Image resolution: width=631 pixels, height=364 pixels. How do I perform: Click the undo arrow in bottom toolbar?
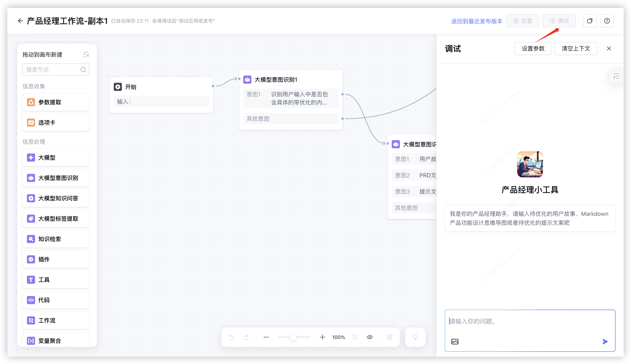pyautogui.click(x=232, y=337)
